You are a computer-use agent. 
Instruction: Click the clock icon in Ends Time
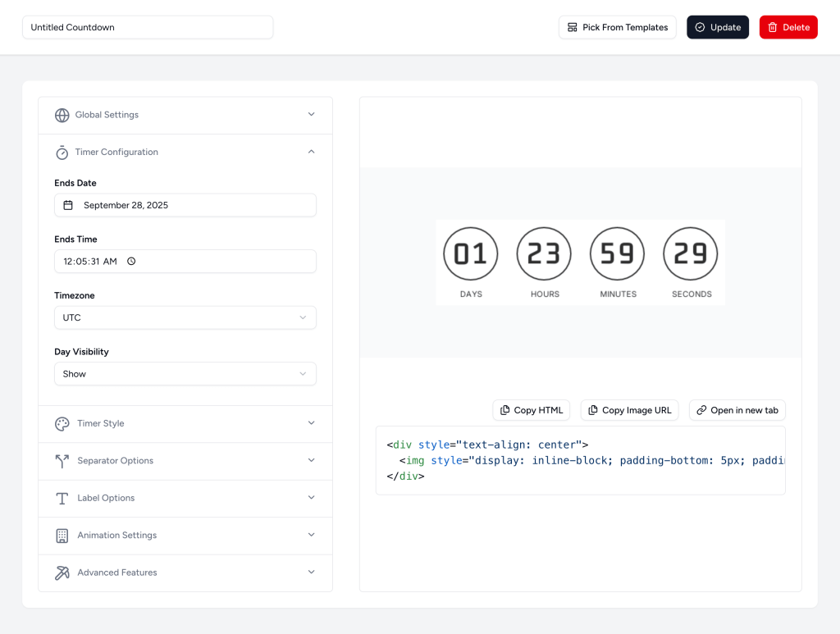[131, 262]
